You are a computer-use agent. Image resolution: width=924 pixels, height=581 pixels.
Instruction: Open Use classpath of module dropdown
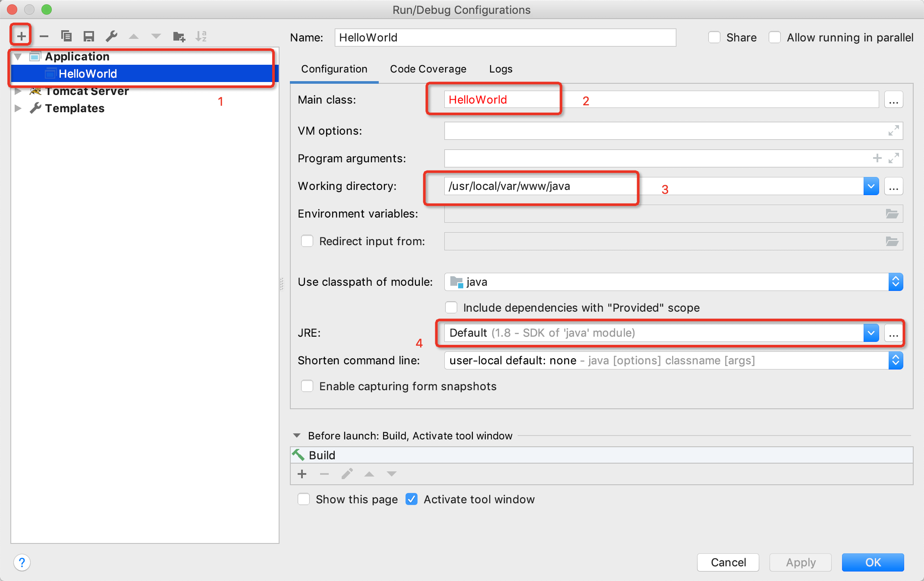[896, 282]
